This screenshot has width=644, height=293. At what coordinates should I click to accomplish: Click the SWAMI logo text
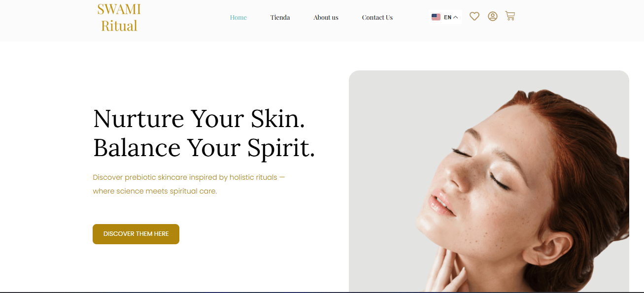119,9
